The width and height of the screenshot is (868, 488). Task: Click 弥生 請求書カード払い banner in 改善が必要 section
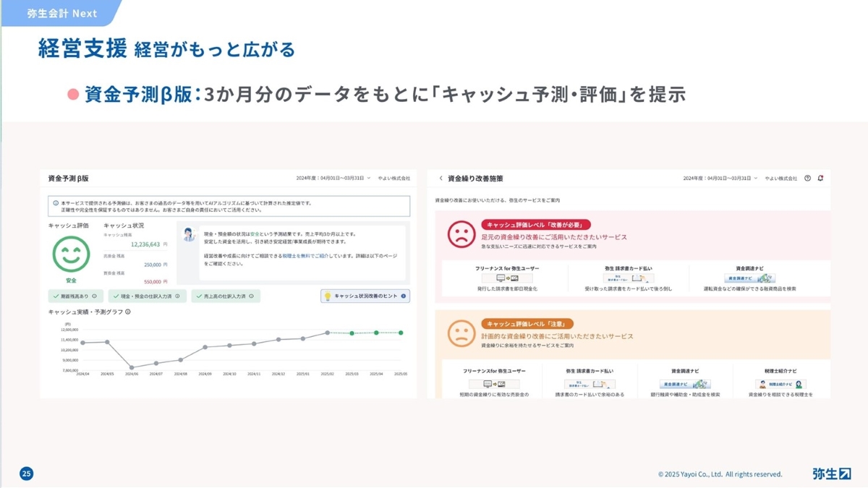pyautogui.click(x=629, y=278)
